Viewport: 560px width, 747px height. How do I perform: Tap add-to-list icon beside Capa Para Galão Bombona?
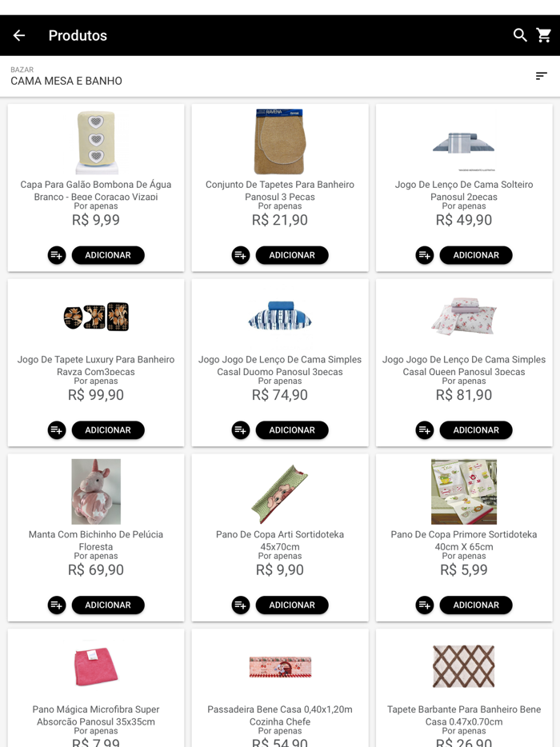click(x=56, y=254)
